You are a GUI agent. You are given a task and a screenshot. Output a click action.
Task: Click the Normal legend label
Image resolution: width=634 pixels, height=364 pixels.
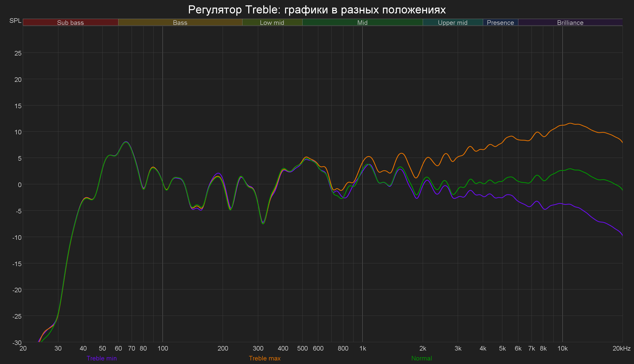421,358
